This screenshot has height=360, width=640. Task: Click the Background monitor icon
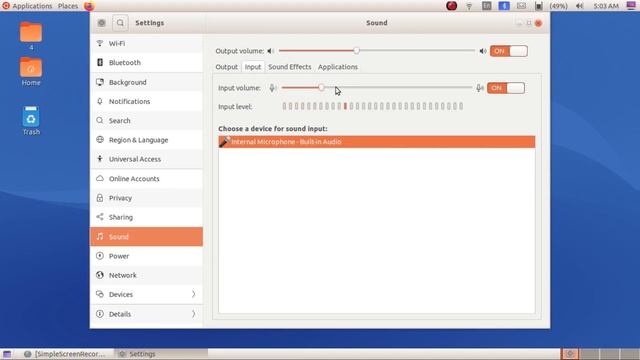(x=100, y=82)
